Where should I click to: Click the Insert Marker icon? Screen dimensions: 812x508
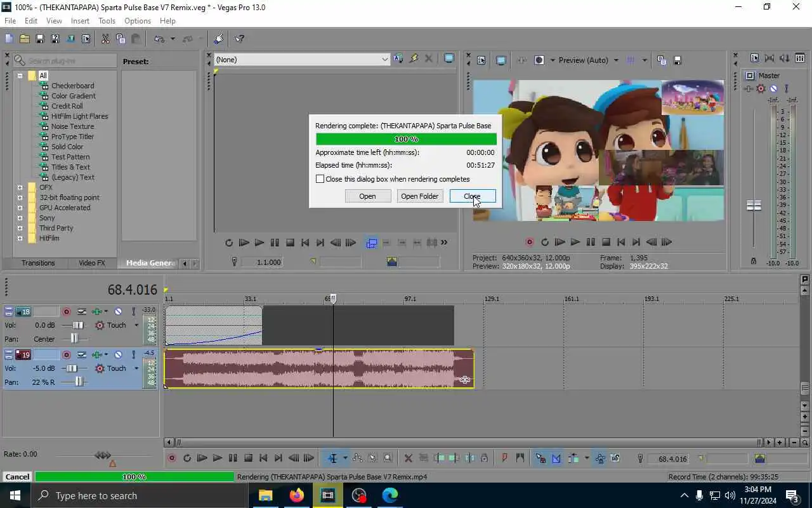click(504, 458)
